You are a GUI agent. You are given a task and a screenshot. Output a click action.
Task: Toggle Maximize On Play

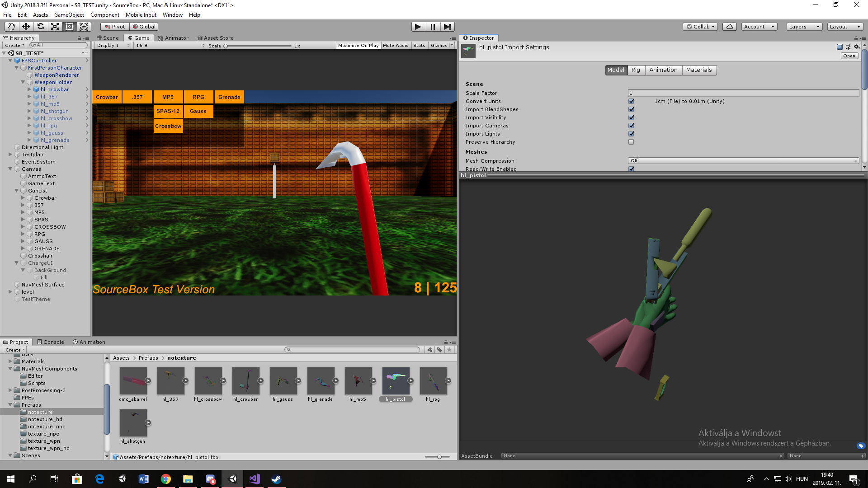359,46
